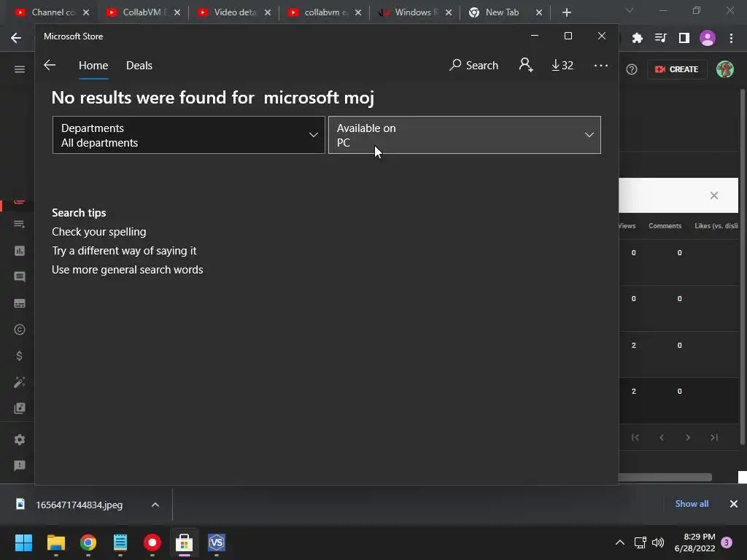Open Customization wand icon in sidebar
This screenshot has height=560, width=747.
[x=20, y=382]
